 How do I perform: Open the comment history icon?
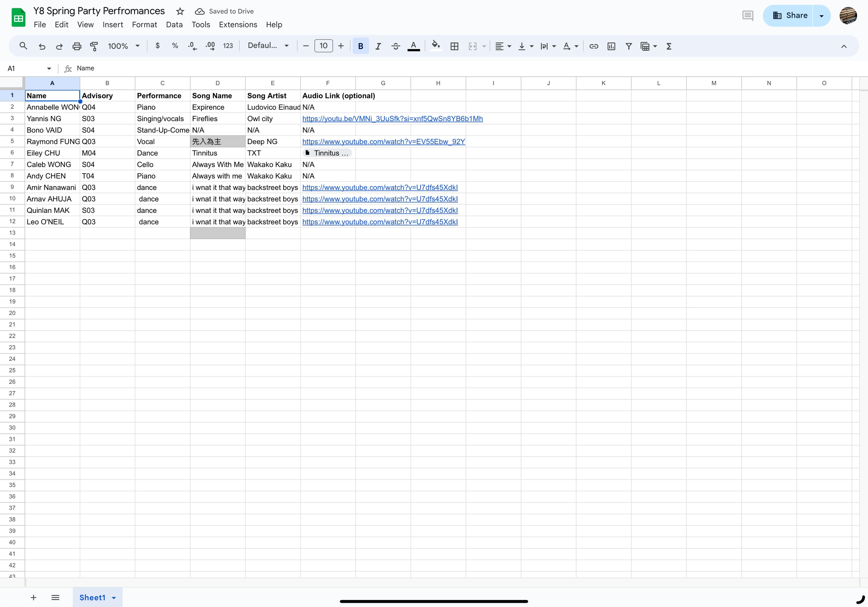pos(748,16)
